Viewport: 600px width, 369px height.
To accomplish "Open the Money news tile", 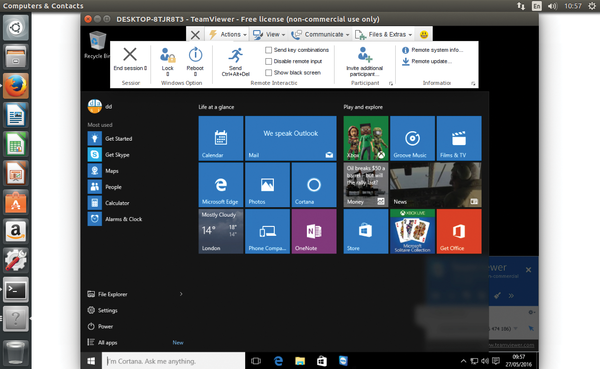I will point(366,184).
